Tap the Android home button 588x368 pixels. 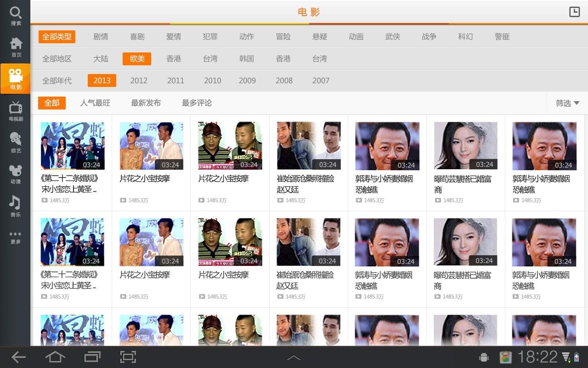55,357
